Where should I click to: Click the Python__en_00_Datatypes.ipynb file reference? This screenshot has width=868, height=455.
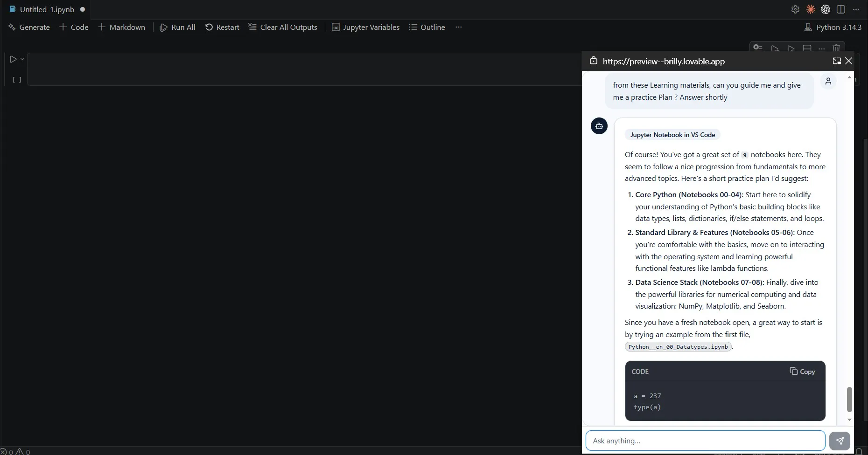pyautogui.click(x=678, y=347)
